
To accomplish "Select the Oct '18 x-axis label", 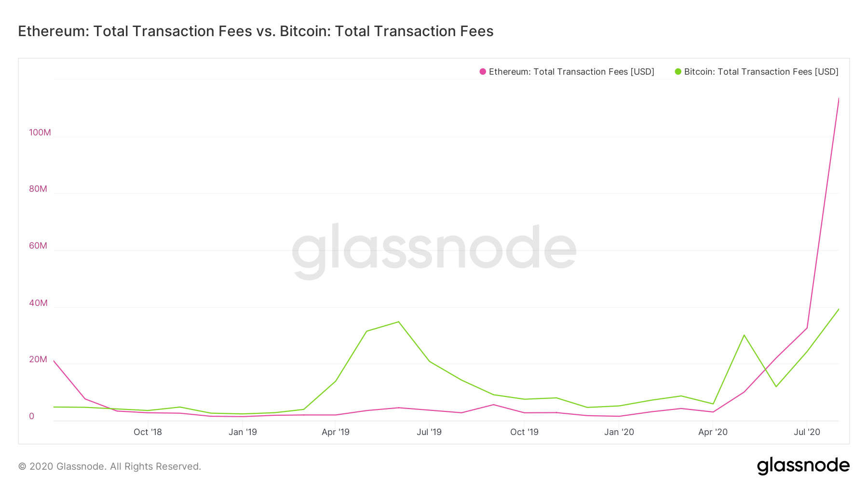I will tap(148, 432).
